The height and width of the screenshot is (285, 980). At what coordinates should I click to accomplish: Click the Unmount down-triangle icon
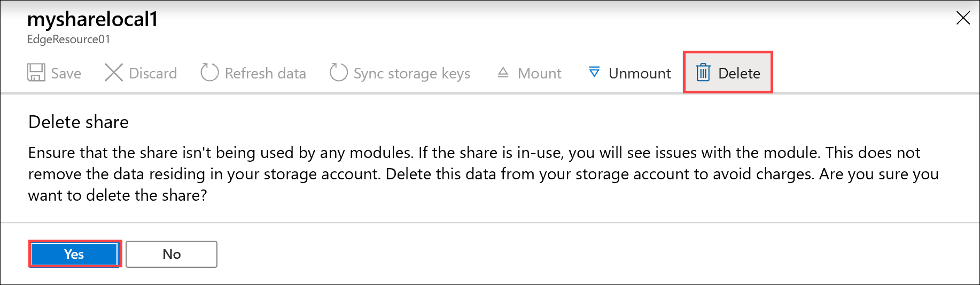point(594,72)
